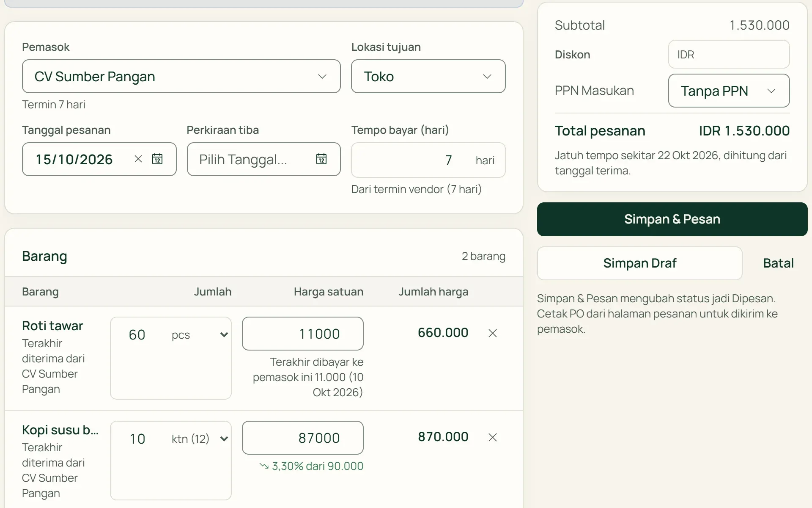Click Batal to cancel the order
The image size is (812, 508).
[x=778, y=263]
